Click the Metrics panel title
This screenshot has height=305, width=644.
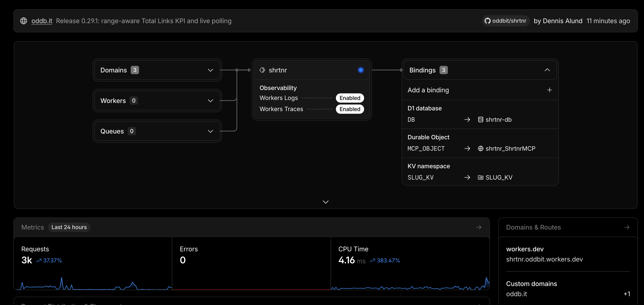coord(32,227)
